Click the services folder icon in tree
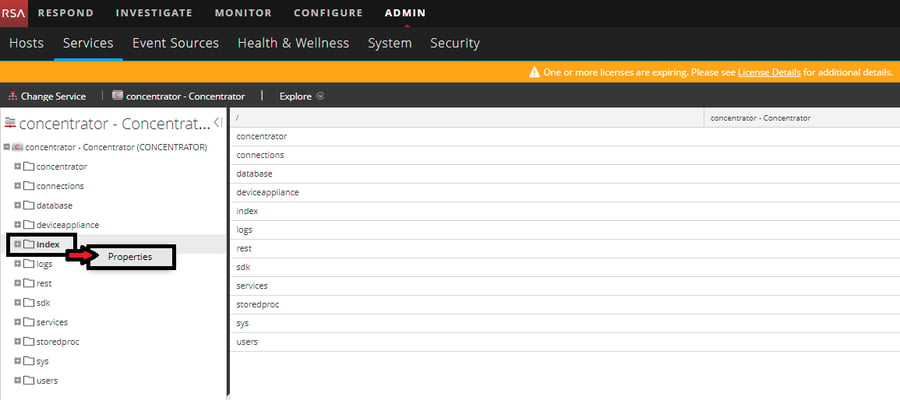Image resolution: width=900 pixels, height=400 pixels. pyautogui.click(x=29, y=323)
